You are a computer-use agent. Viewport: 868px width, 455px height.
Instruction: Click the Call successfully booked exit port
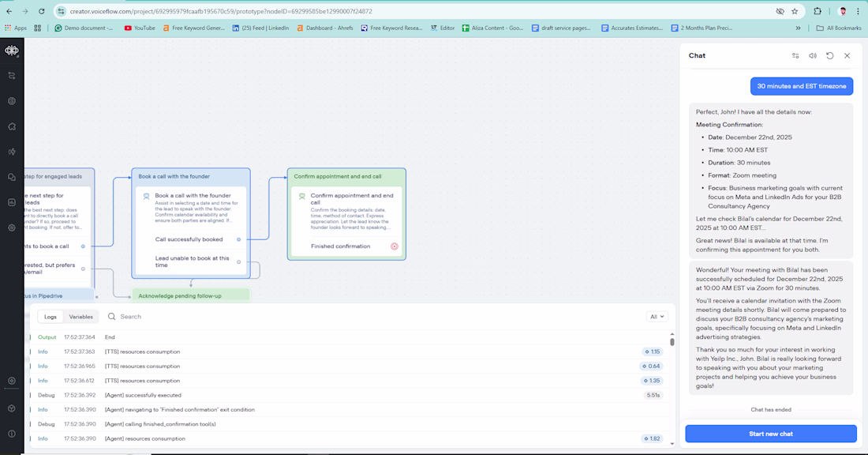pos(238,239)
